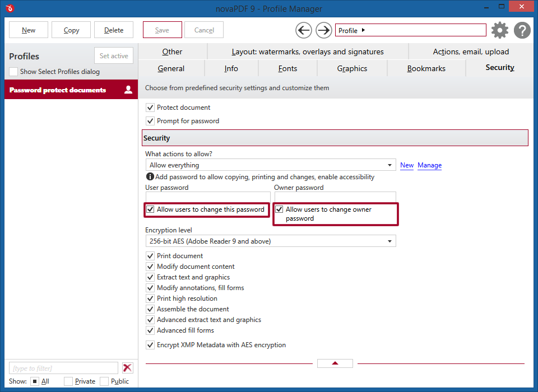Open the Allow everything actions dropdown
The height and width of the screenshot is (392, 538).
coord(270,165)
